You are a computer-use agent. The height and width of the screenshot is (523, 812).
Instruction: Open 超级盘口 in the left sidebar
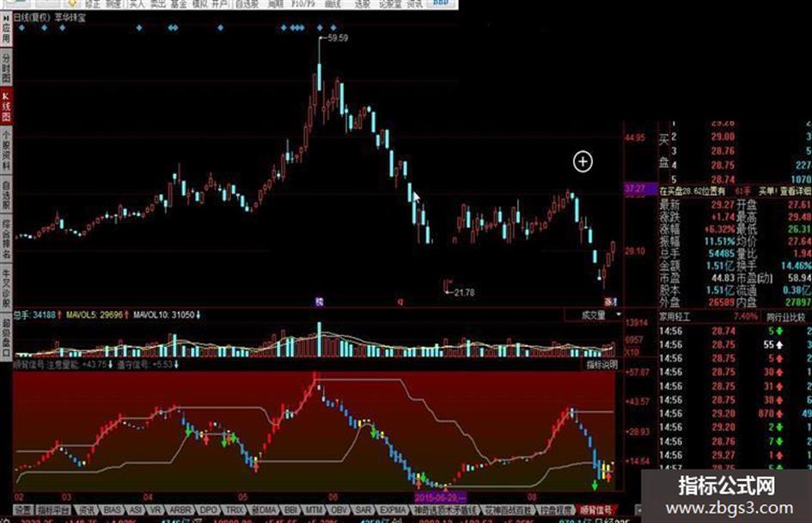pyautogui.click(x=6, y=338)
